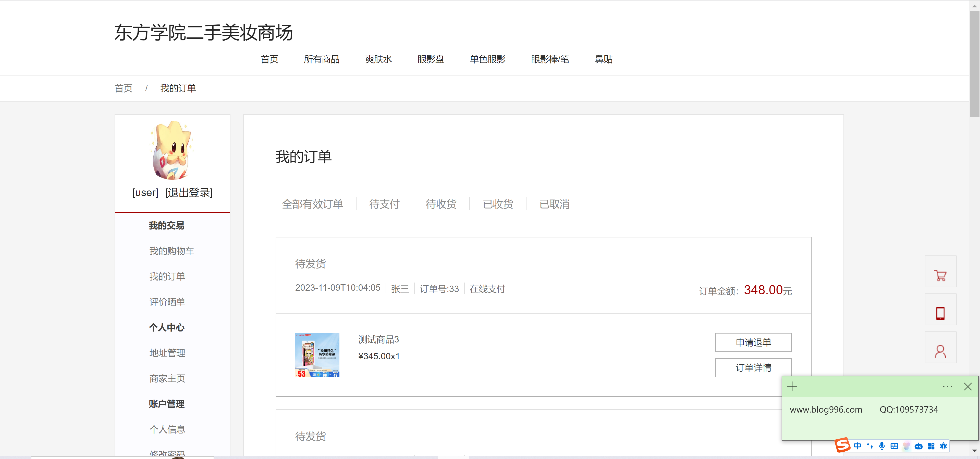
Task: Open Sogou game controller icon
Action: click(x=918, y=446)
